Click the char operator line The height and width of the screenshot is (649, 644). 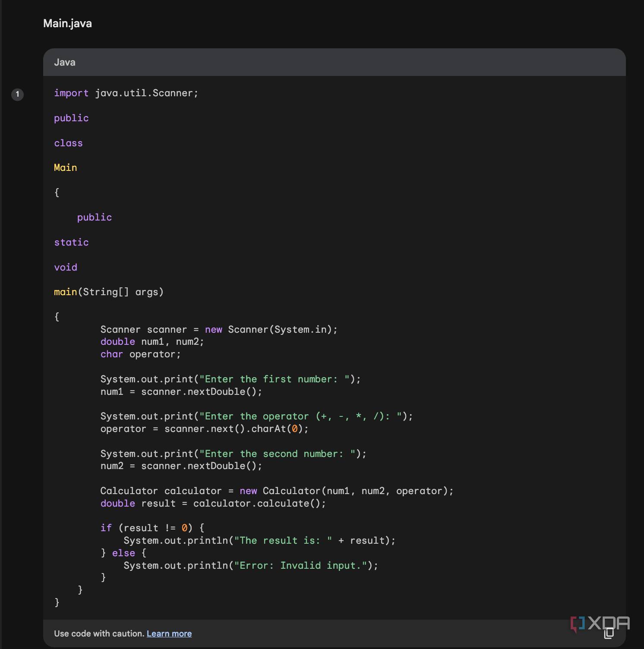tap(140, 354)
